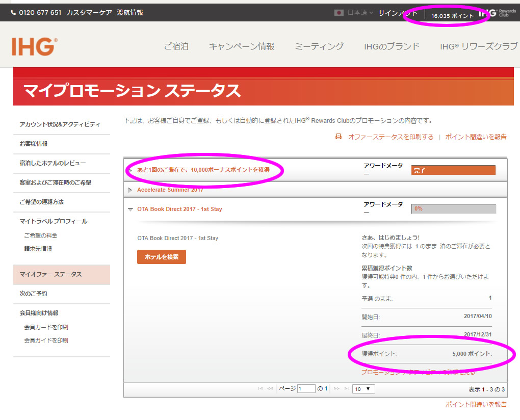Open 会員カードを印刷 link

[x=46, y=327]
